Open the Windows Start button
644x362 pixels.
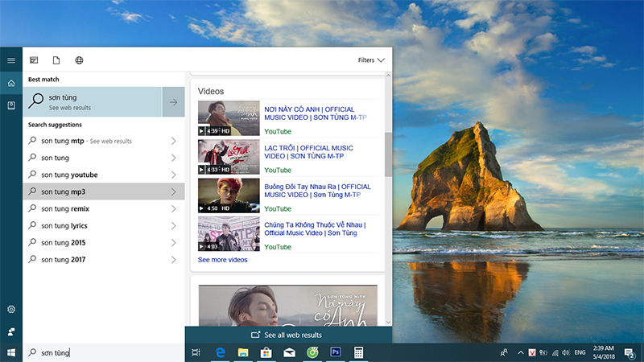(x=11, y=352)
